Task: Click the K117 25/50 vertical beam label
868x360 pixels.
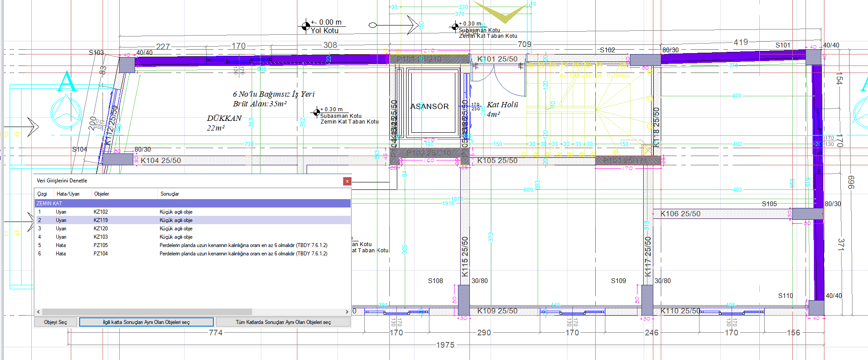Action: click(x=648, y=257)
